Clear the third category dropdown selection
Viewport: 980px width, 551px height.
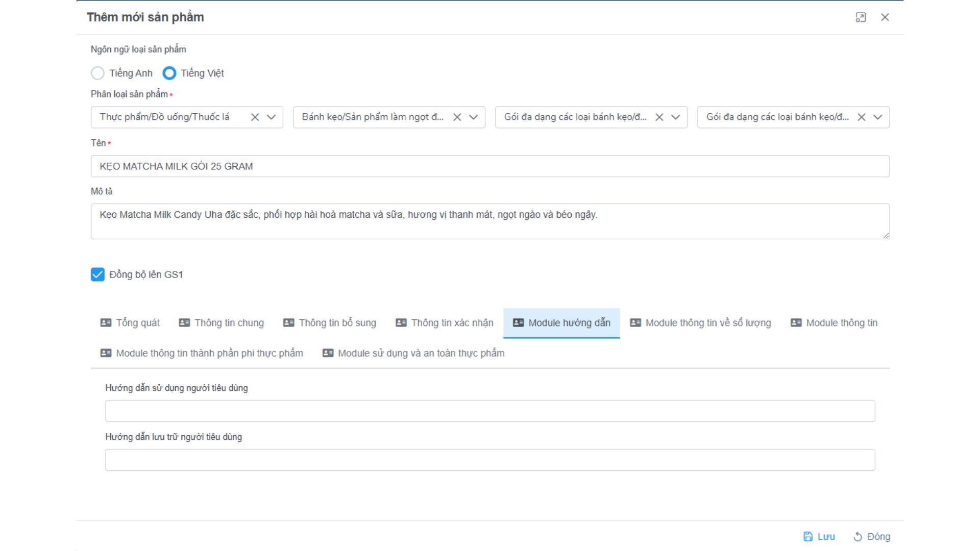[x=659, y=117]
